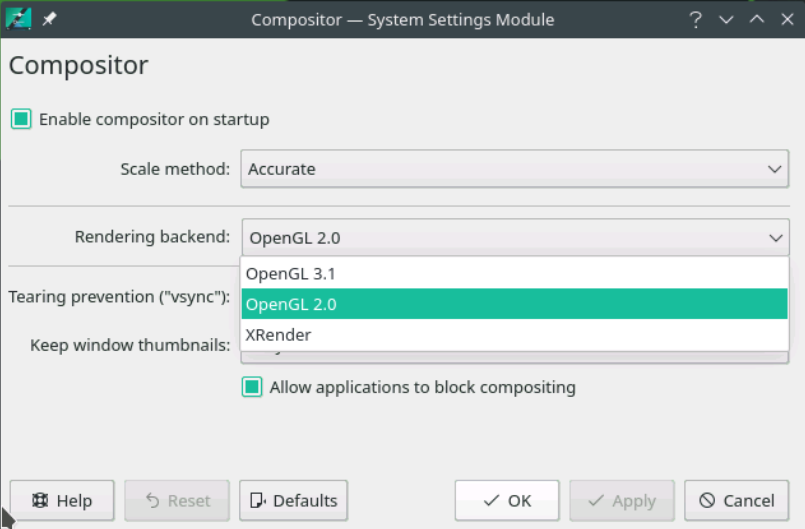The image size is (805, 529).
Task: Minimize the window using the down chevron
Action: pos(726,20)
